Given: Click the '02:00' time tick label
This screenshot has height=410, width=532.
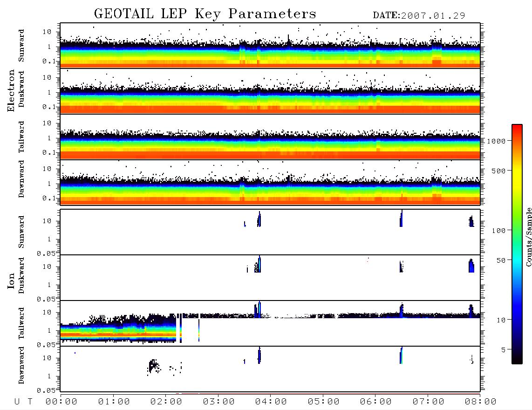Looking at the screenshot, I should pos(166,402).
